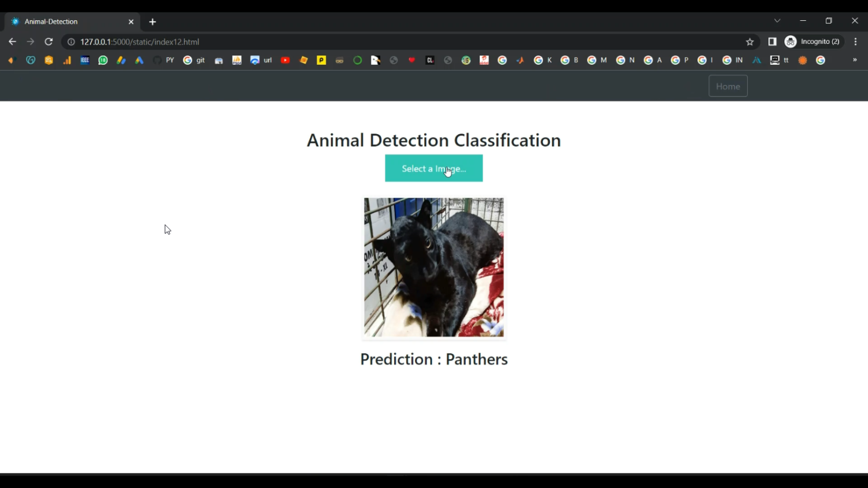
Task: Open the YouTube bookmark
Action: (x=285, y=60)
